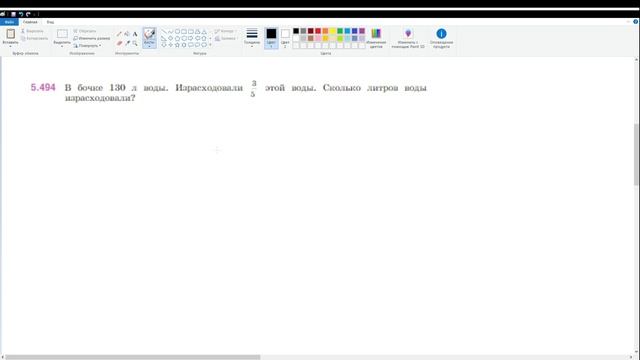The image size is (640, 360).
Task: Pick the orange palette swatch
Action: [325, 31]
